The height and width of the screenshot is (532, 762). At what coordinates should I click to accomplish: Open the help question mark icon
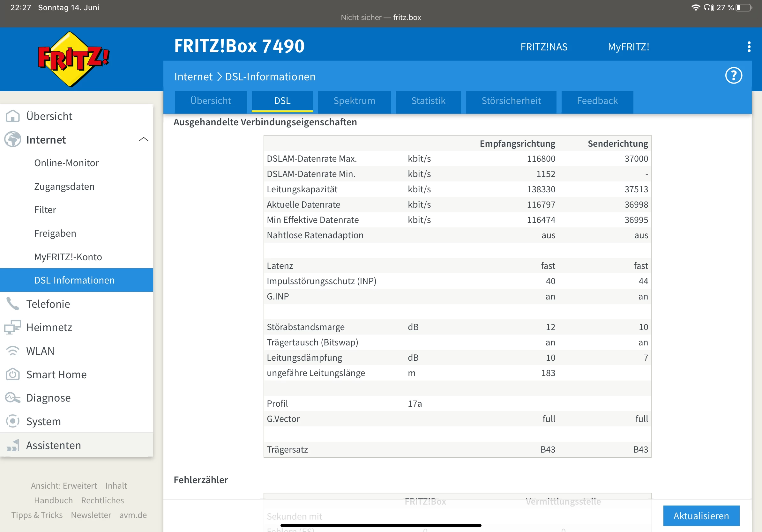733,76
